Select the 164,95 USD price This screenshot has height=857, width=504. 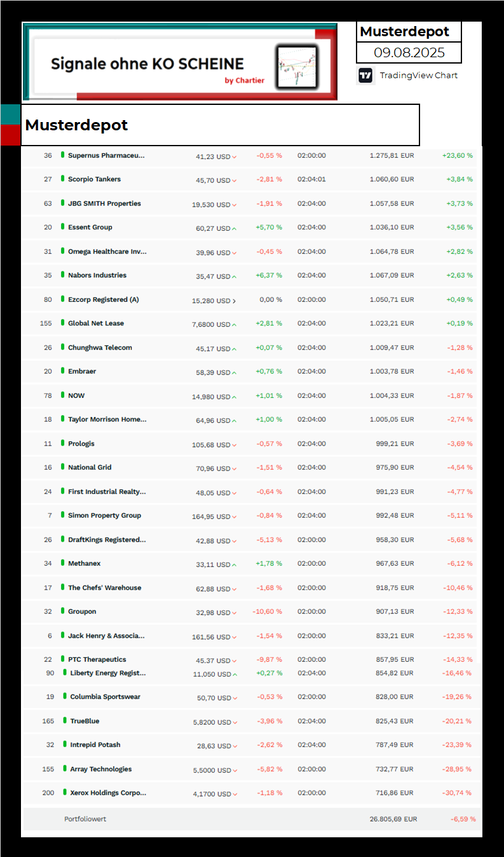coord(211,517)
